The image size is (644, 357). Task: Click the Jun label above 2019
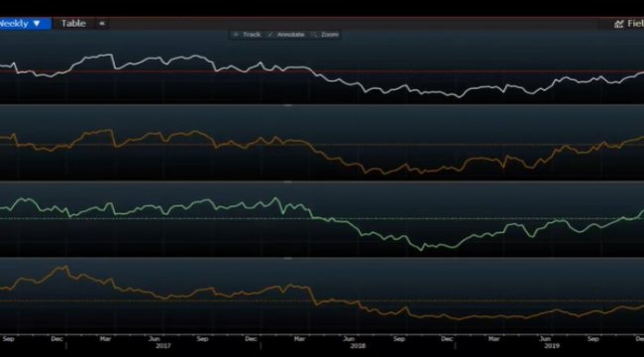click(x=545, y=339)
